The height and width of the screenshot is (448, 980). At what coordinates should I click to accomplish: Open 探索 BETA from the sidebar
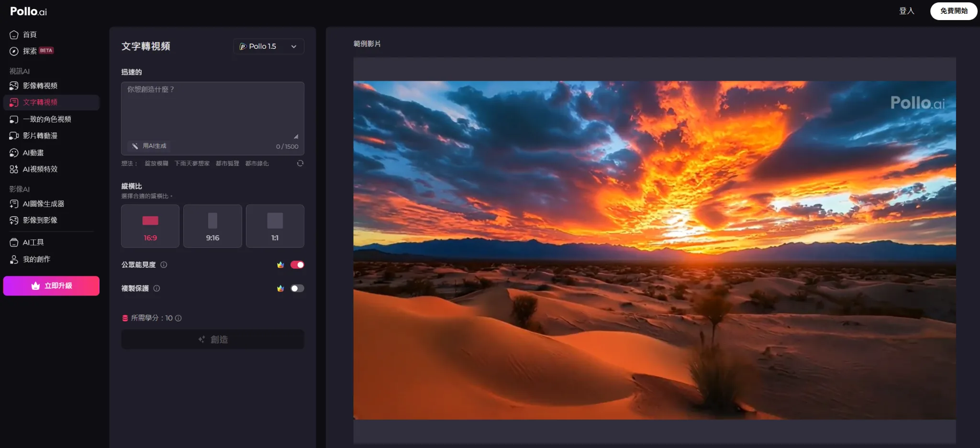[32, 51]
